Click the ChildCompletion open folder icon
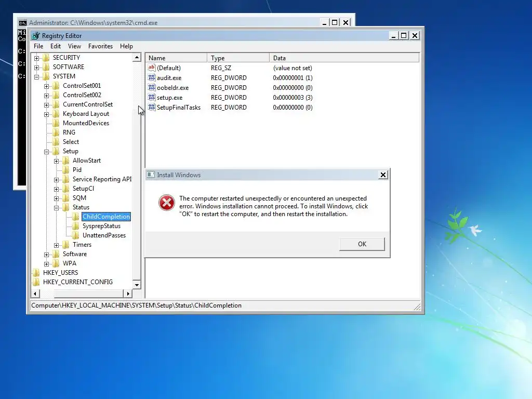Viewport: 532px width, 399px height. tap(76, 217)
